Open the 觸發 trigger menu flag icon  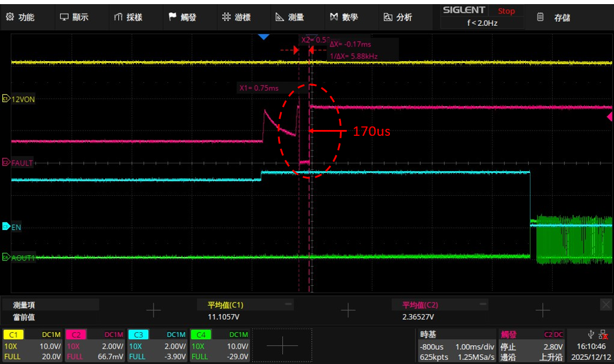point(172,16)
